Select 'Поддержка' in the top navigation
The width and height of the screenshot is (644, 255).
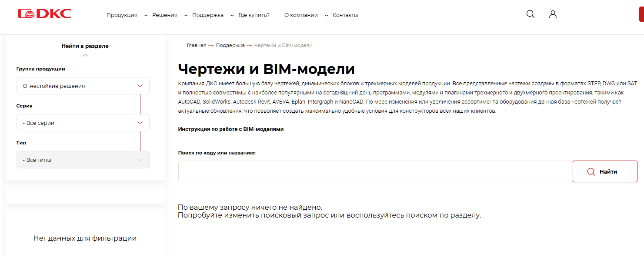207,15
